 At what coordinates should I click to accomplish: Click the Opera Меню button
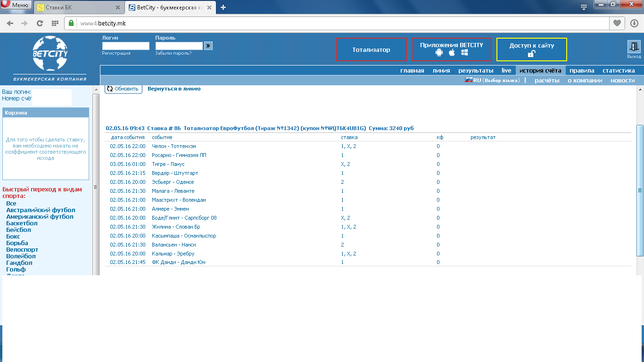16,5
